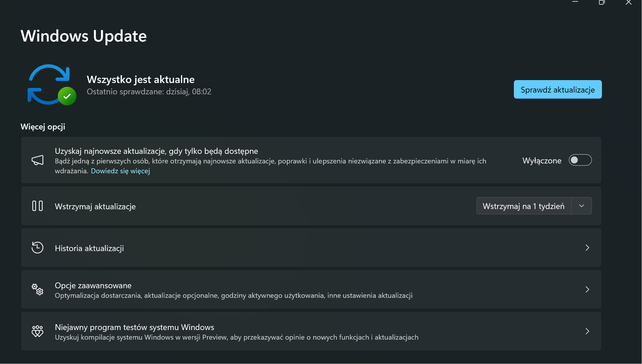The width and height of the screenshot is (642, 364).
Task: Click the Insider program hearts icon
Action: (x=37, y=331)
